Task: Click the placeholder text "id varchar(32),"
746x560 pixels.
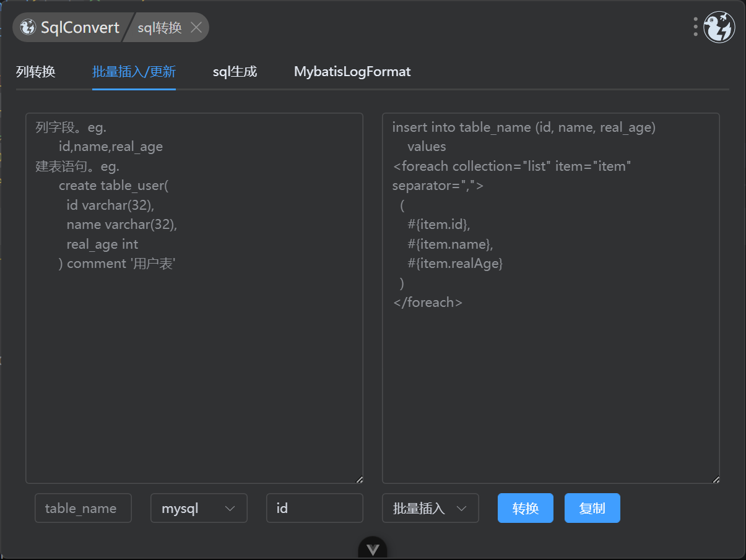Action: (x=110, y=205)
